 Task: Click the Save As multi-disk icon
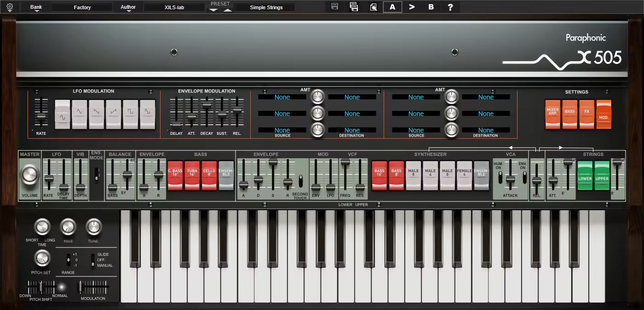pyautogui.click(x=354, y=7)
